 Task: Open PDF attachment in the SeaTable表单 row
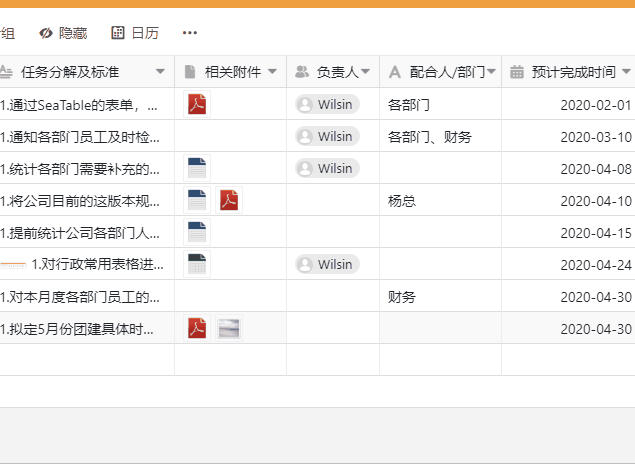point(197,104)
